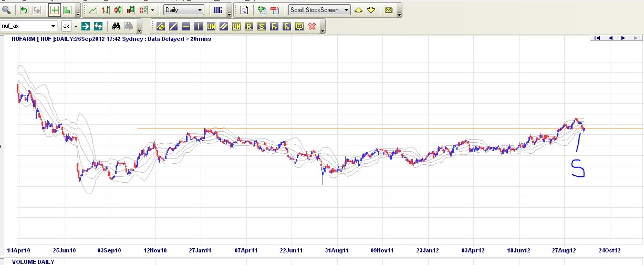This screenshot has width=644, height=265.
Task: Jump to chart end arrow button
Action: (636, 38)
